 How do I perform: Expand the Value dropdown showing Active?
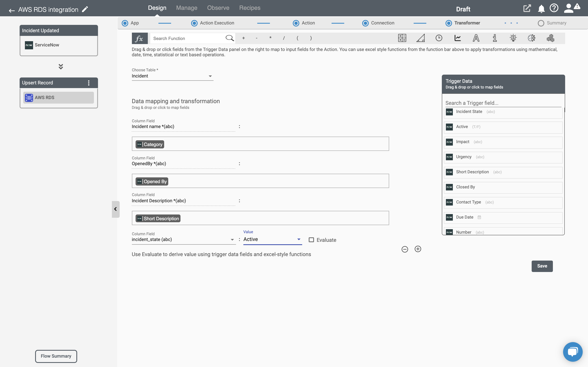point(299,239)
